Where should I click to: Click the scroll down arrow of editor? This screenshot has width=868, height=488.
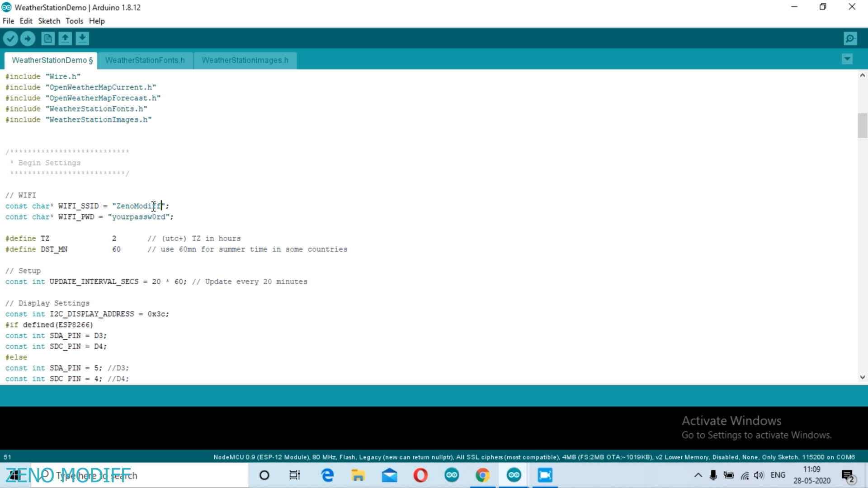click(x=862, y=377)
